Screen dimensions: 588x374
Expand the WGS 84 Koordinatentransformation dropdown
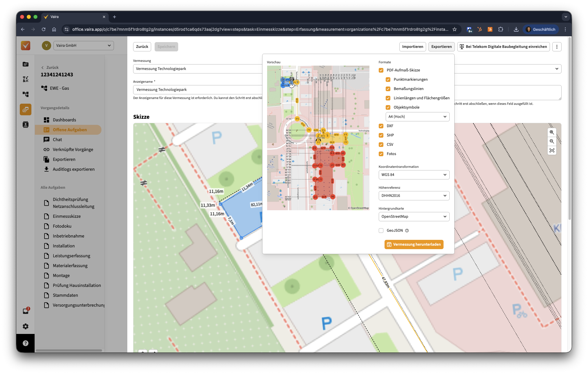414,175
